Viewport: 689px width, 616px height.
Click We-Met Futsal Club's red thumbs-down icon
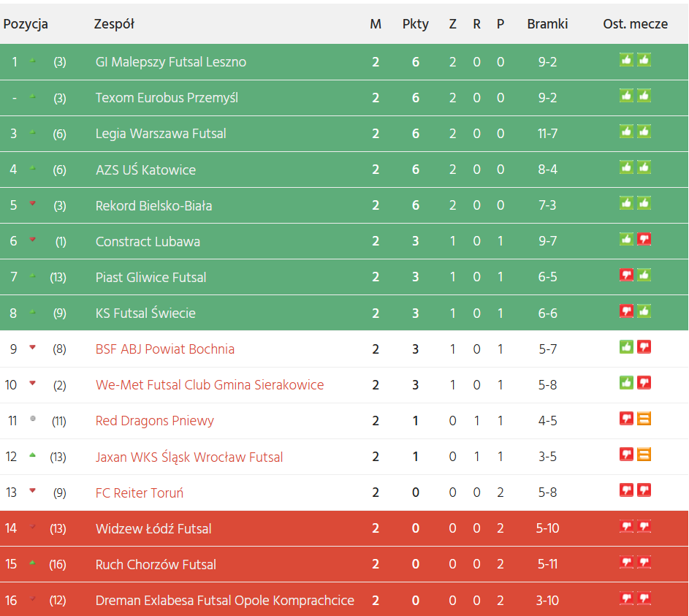click(x=644, y=382)
